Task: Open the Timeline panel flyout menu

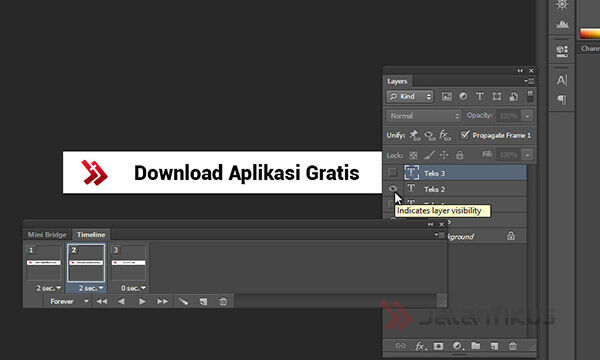Action: click(440, 235)
